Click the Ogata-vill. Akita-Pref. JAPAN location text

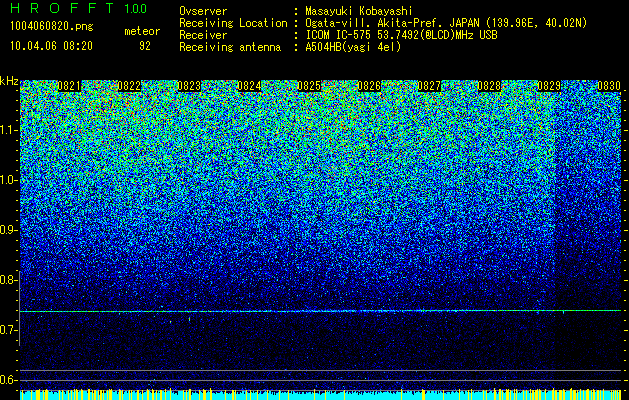pyautogui.click(x=446, y=23)
